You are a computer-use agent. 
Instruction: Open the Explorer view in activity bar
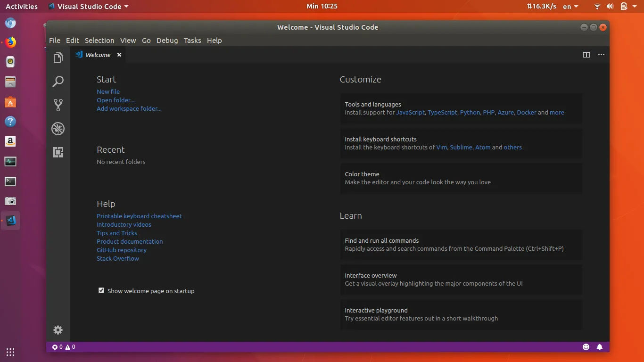click(58, 58)
